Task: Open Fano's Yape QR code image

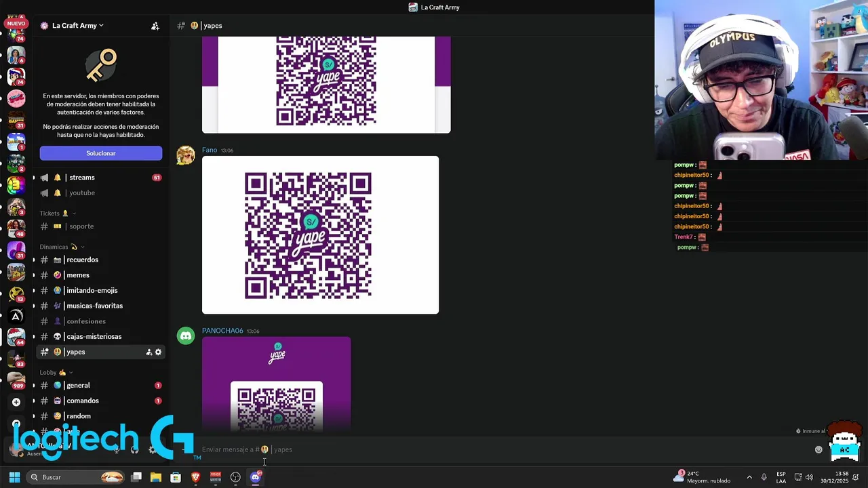Action: (320, 235)
